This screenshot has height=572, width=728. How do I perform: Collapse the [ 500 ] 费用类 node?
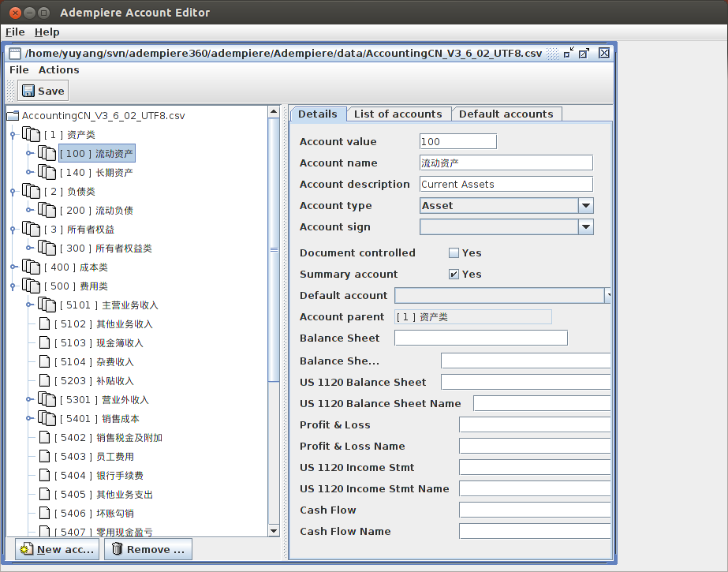pyautogui.click(x=13, y=286)
